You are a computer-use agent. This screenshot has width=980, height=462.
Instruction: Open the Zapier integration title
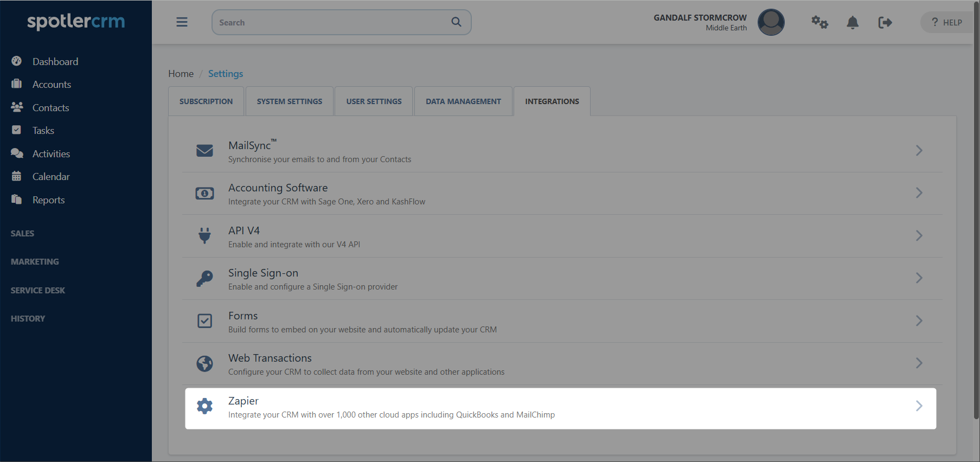pos(243,401)
